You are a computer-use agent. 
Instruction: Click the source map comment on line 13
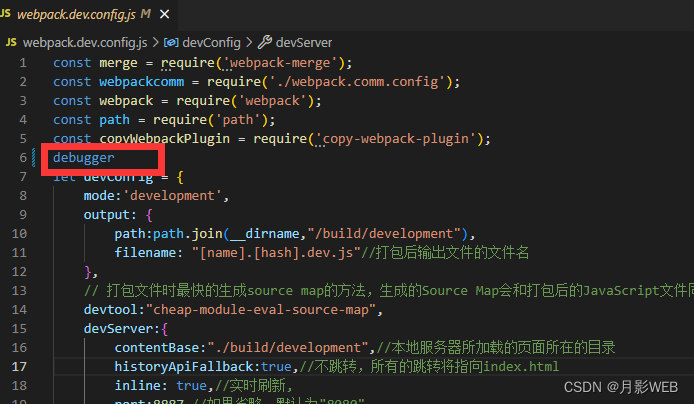pyautogui.click(x=389, y=290)
